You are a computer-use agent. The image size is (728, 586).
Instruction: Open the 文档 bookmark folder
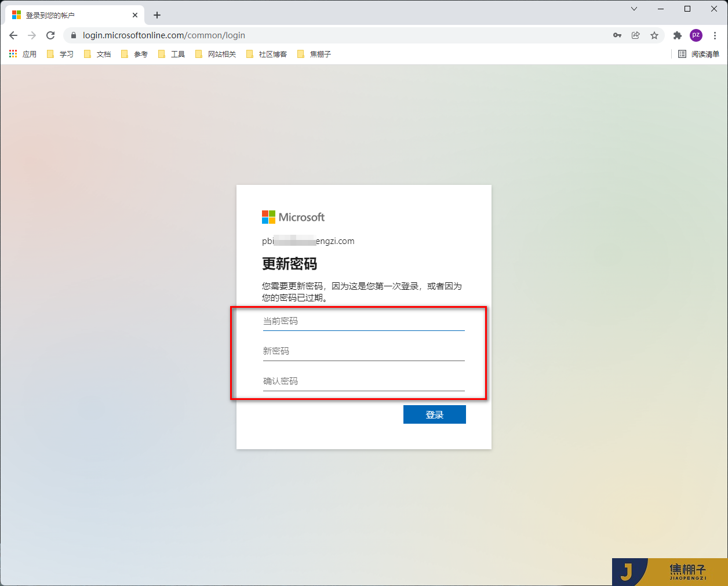(97, 54)
